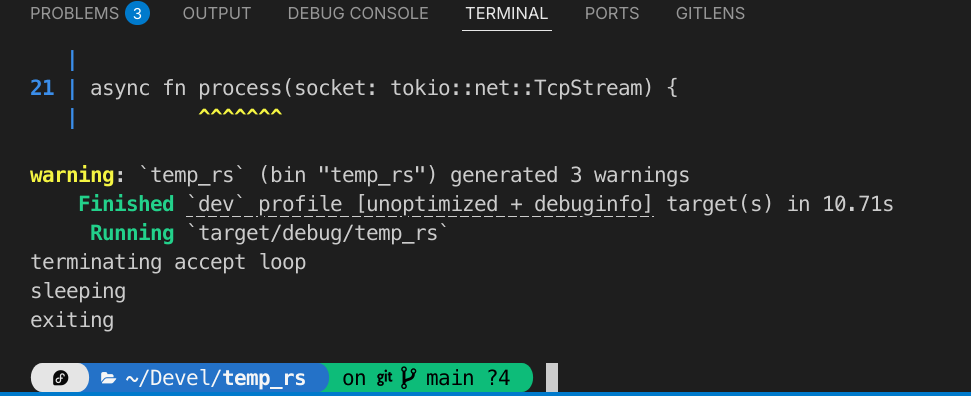Open the PROBLEMS panel tab
Image resolution: width=971 pixels, height=396 pixels.
(x=74, y=13)
